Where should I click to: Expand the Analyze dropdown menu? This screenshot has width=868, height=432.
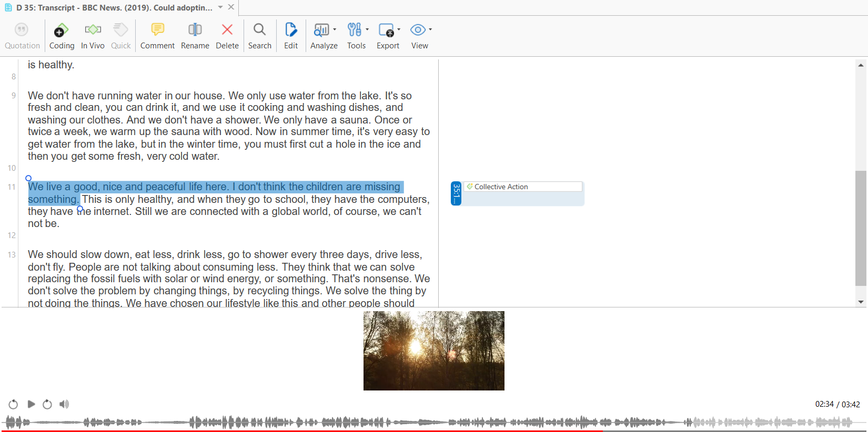pos(335,29)
